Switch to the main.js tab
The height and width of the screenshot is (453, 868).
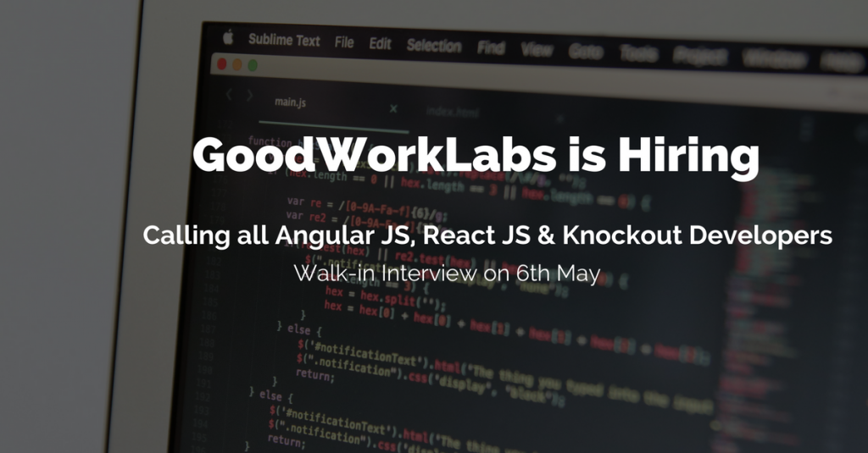pos(290,102)
